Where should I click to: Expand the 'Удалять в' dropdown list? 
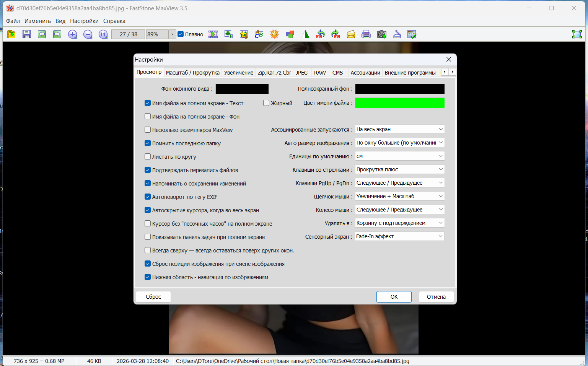(x=399, y=223)
